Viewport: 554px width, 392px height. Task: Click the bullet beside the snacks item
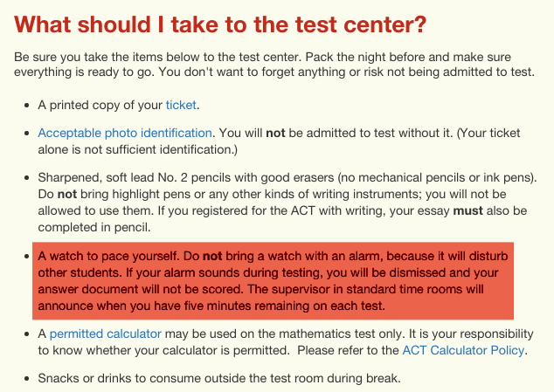(23, 379)
